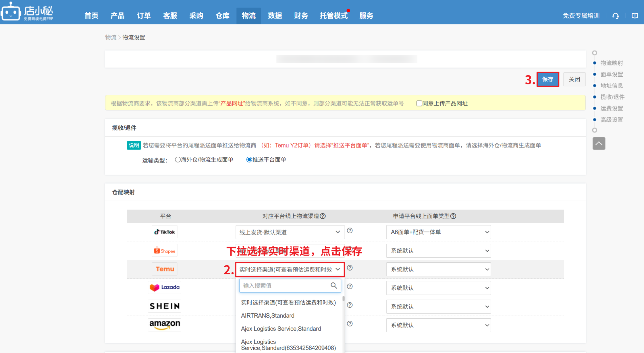
Task: Open 仓库 menu in top navigation
Action: click(x=222, y=16)
